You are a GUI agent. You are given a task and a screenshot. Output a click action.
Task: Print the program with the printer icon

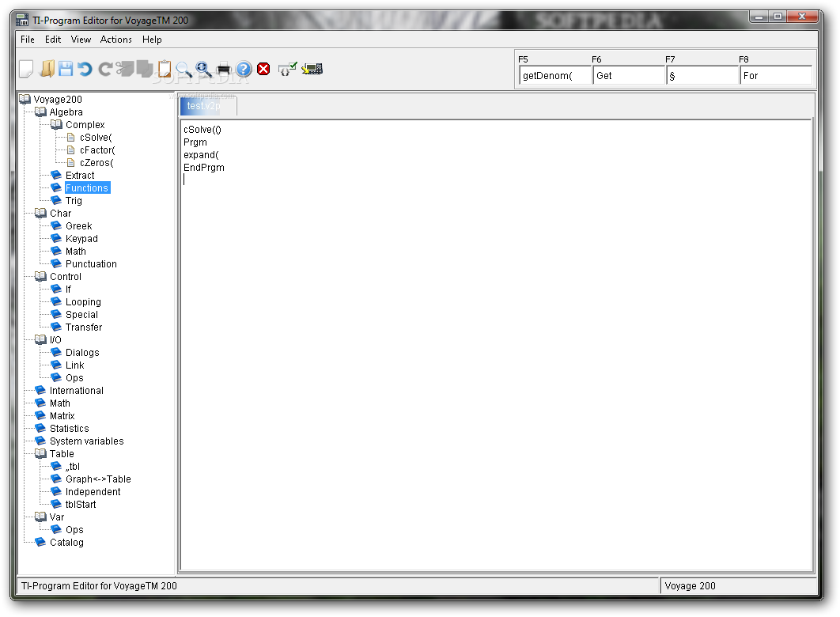[224, 69]
